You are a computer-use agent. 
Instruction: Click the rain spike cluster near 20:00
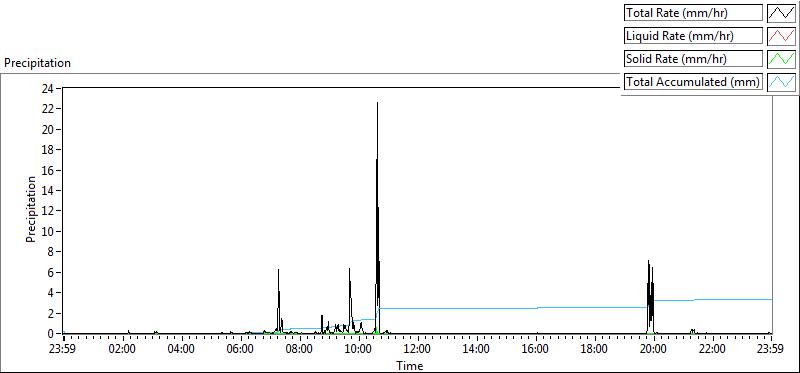tap(650, 296)
